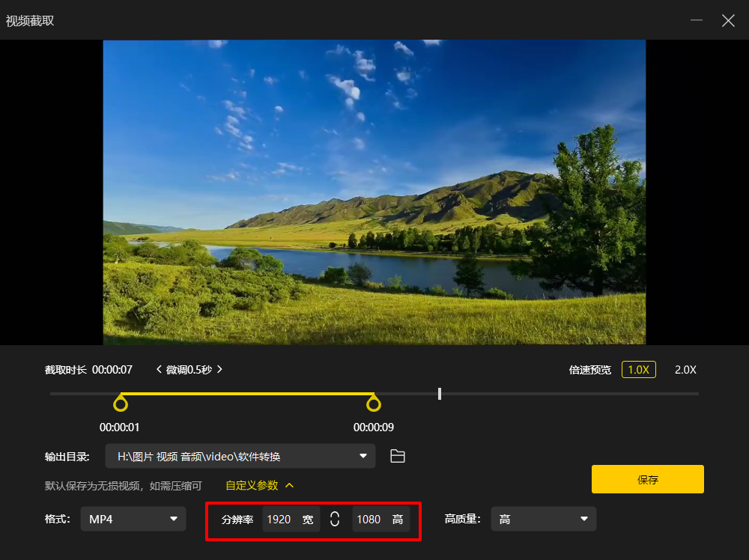The height and width of the screenshot is (560, 749).
Task: Click the right arrow for 微调0.5秒
Action: click(219, 369)
